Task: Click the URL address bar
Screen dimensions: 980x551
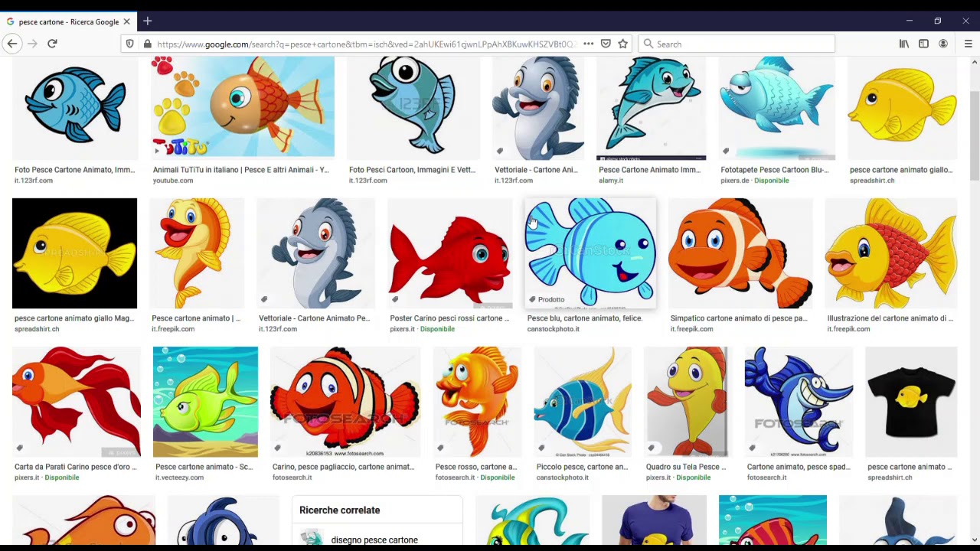Action: tap(367, 44)
